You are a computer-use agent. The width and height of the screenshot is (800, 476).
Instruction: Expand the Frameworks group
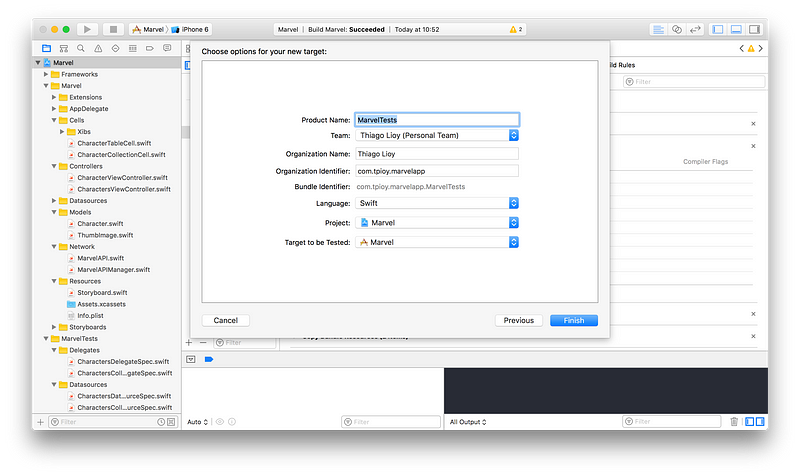46,74
